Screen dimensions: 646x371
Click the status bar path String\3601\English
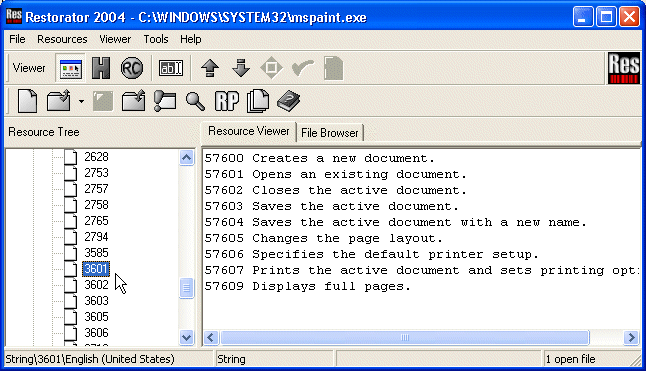(90, 359)
